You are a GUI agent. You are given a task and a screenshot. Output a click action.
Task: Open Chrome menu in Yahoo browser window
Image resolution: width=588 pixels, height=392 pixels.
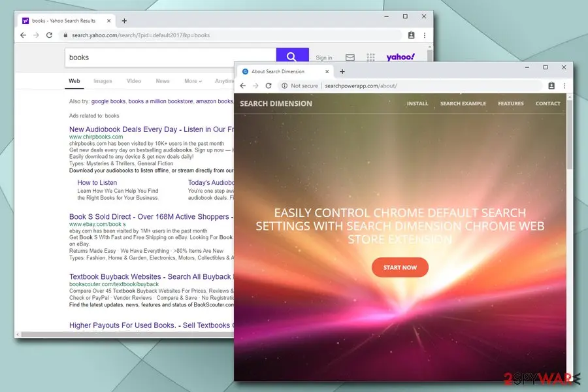(x=425, y=35)
